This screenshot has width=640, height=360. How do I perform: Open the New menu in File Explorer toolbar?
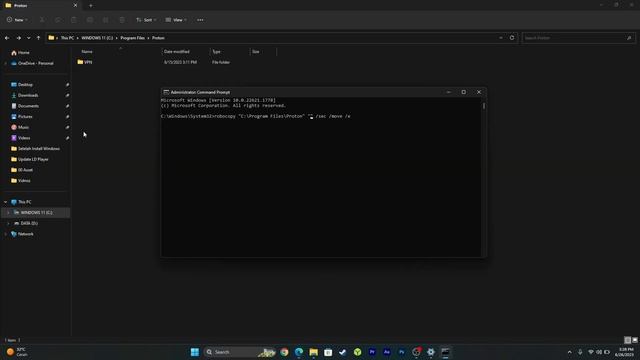point(17,20)
